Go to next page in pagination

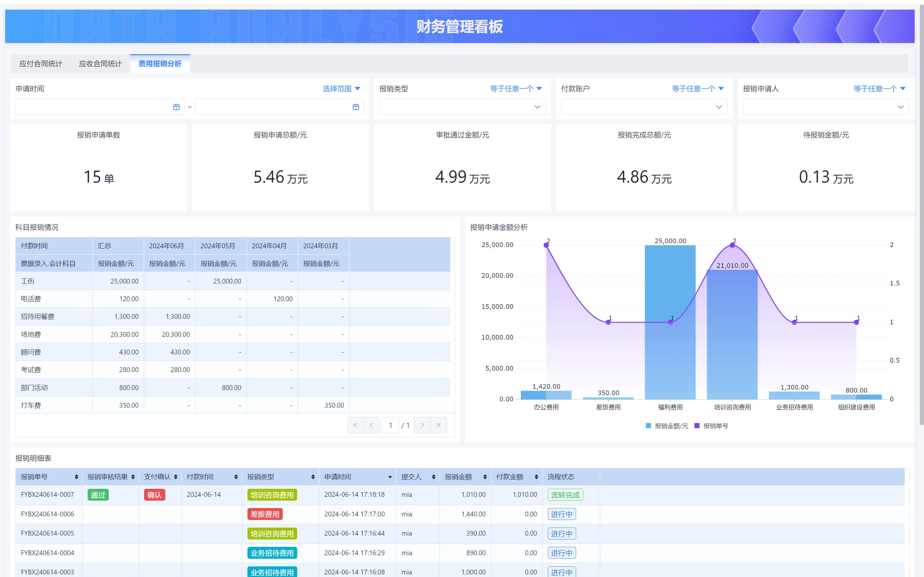coord(422,425)
